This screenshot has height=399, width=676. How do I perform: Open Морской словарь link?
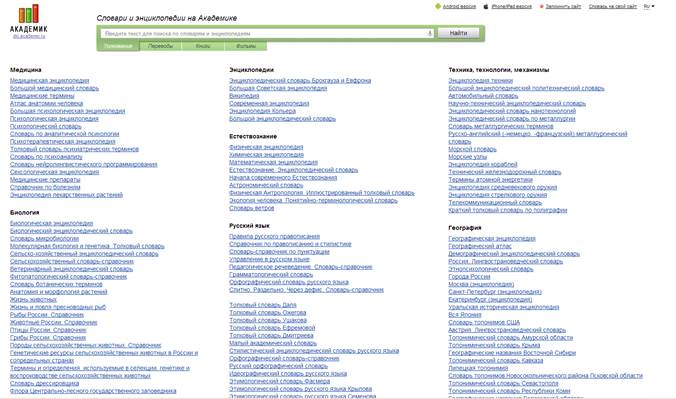[x=473, y=149]
